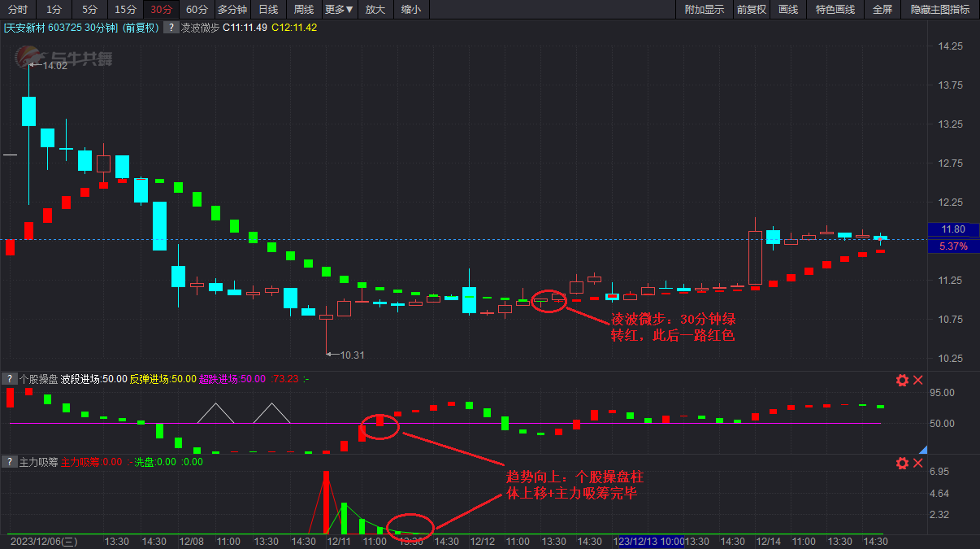This screenshot has width=980, height=549.
Task: Click the 14.25 price axis label
Action: click(x=950, y=46)
